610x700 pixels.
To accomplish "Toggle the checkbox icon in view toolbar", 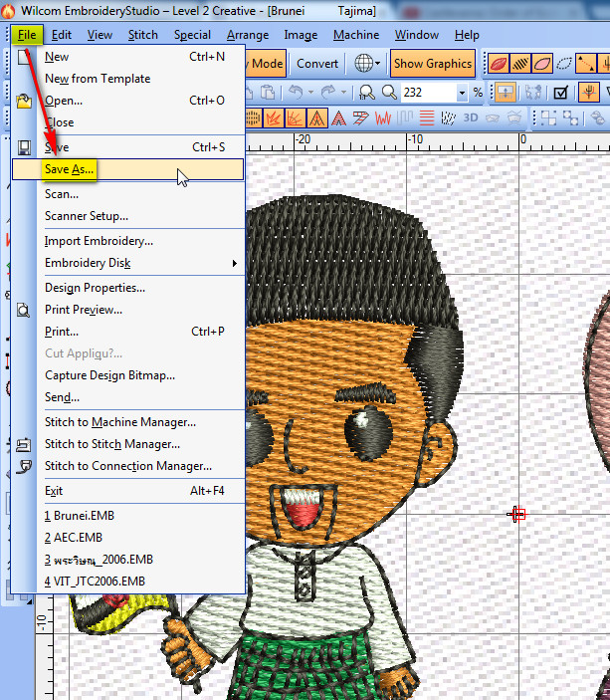I will click(x=560, y=93).
